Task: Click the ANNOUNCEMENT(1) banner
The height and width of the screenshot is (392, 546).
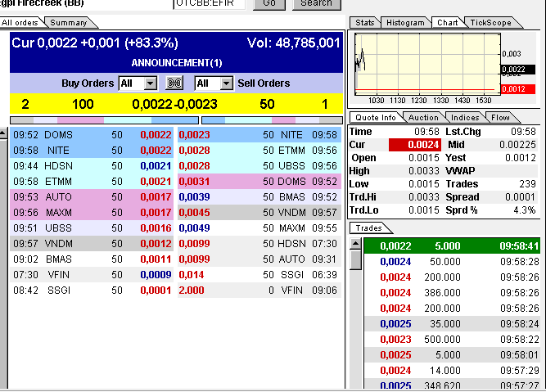Action: coord(177,63)
